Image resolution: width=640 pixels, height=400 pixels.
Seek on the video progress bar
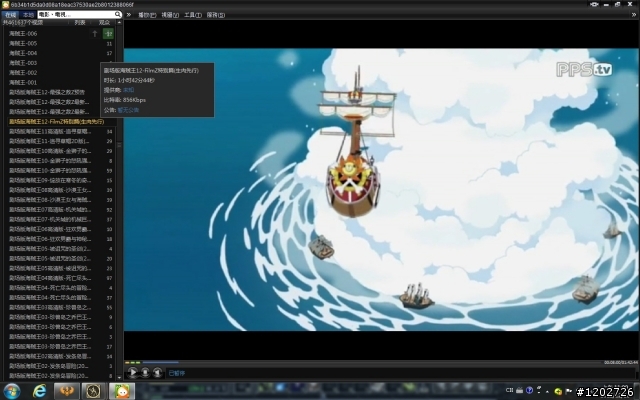point(363,362)
